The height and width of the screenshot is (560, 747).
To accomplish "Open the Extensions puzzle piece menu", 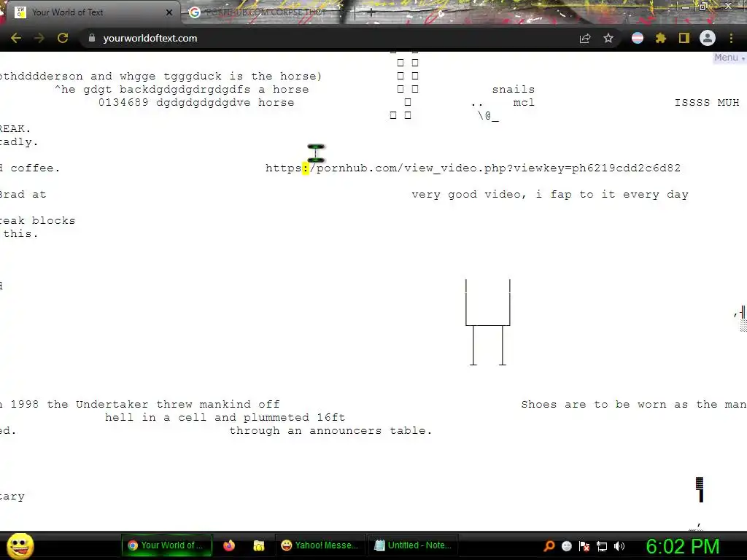I will [x=661, y=38].
